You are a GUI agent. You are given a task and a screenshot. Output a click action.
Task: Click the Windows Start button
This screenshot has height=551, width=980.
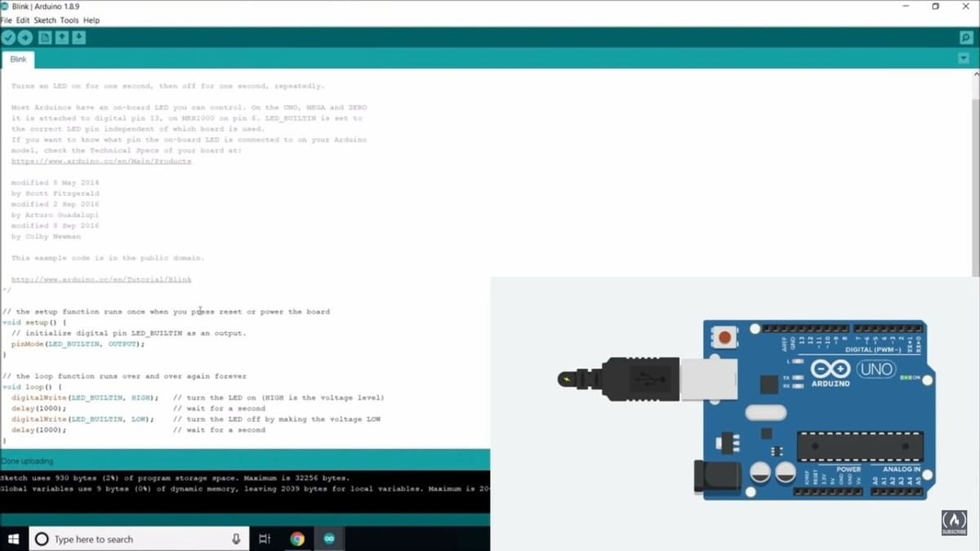(13, 539)
